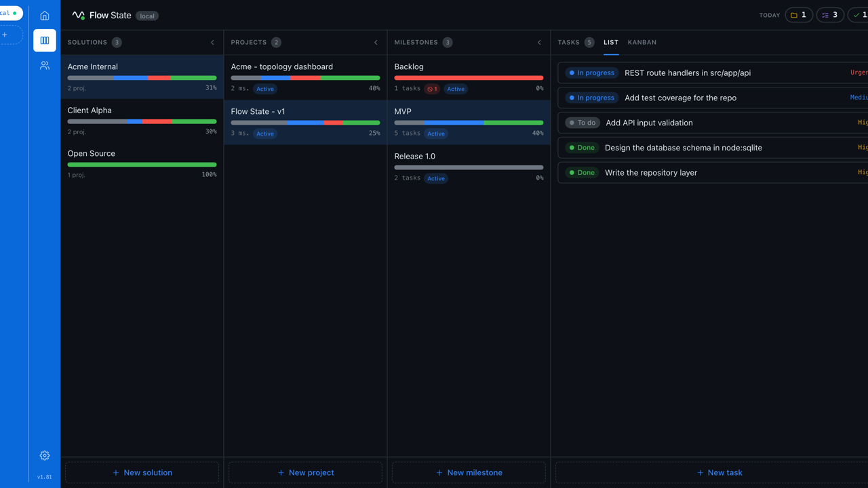Click the Flow State waveform logo

click(79, 16)
